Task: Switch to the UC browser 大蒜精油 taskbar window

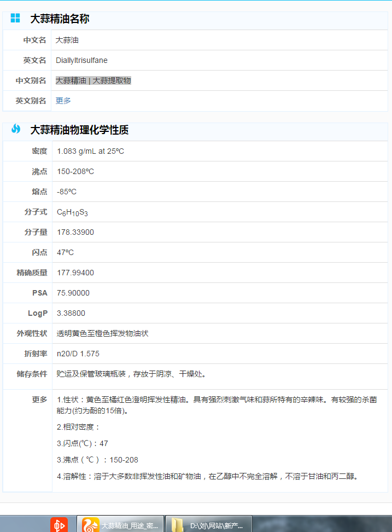Action: click(120, 524)
